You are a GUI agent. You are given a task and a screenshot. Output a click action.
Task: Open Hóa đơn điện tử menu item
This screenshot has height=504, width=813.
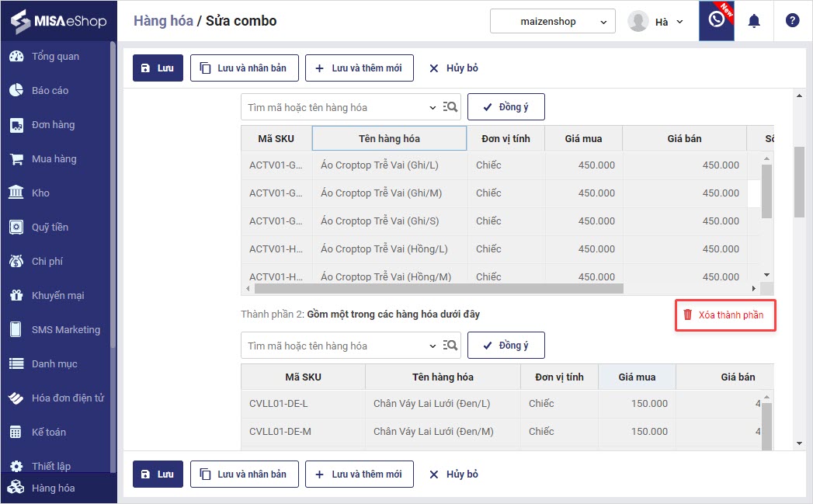[x=68, y=398]
